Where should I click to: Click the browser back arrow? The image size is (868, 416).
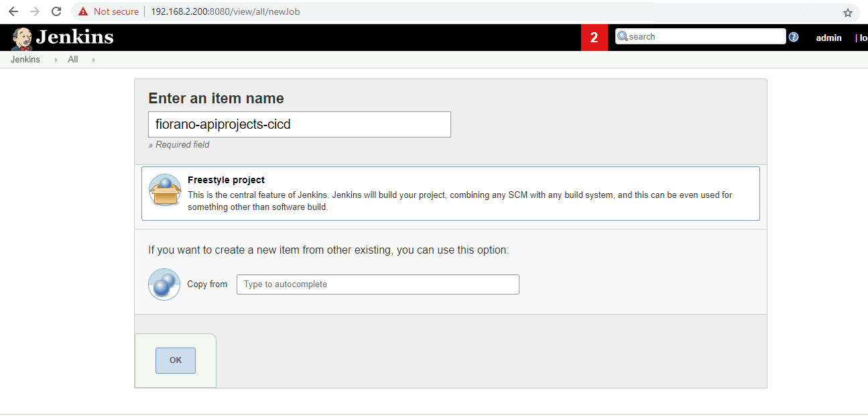(x=13, y=11)
